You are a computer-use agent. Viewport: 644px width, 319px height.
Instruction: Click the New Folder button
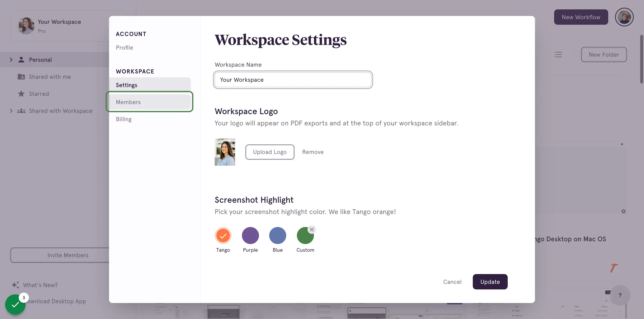(604, 55)
